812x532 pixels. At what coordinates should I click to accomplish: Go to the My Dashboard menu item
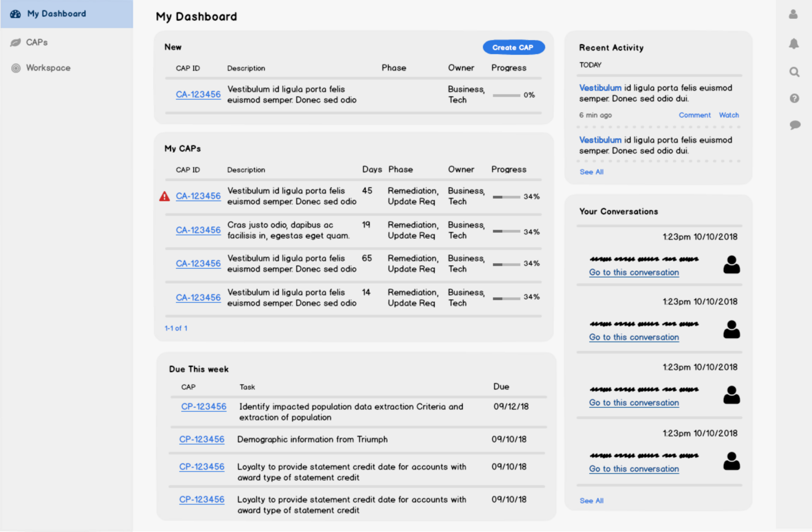click(x=66, y=14)
